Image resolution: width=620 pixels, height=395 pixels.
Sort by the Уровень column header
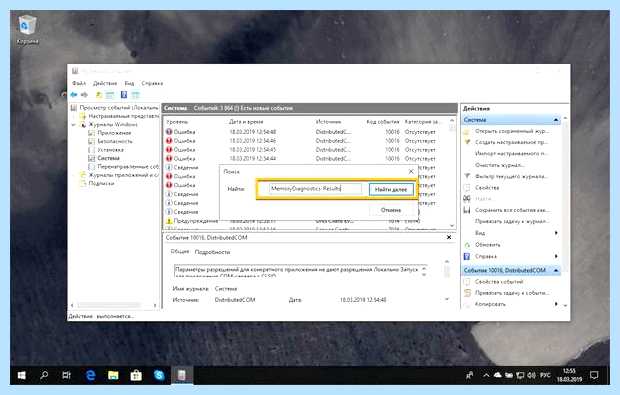pyautogui.click(x=177, y=122)
